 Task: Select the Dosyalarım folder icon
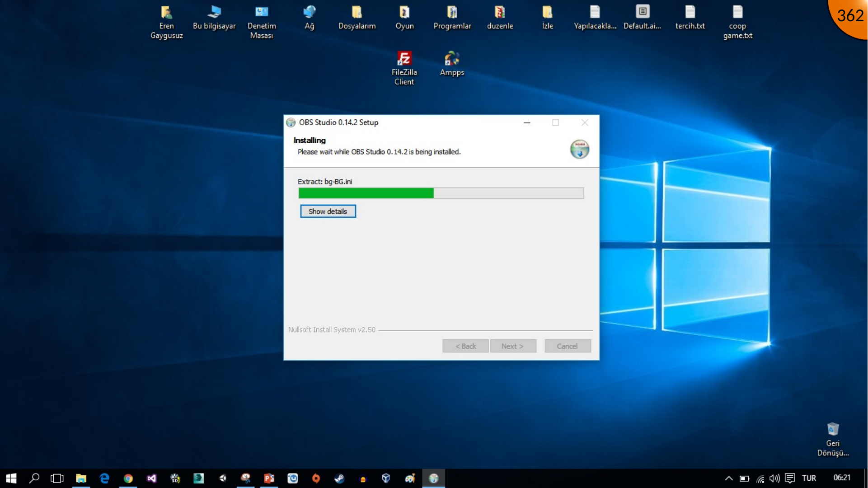[357, 18]
